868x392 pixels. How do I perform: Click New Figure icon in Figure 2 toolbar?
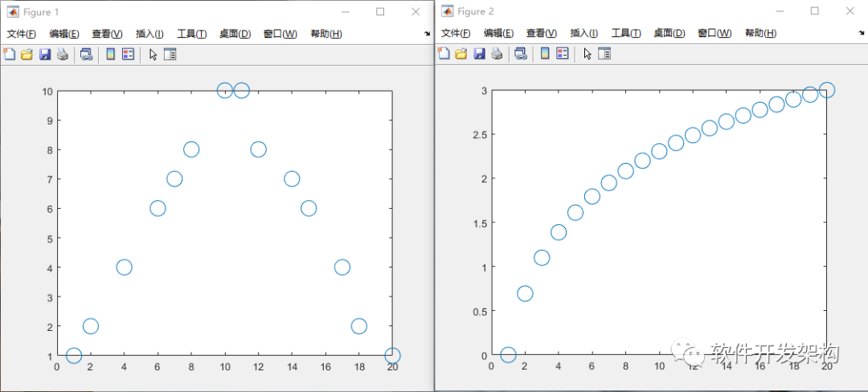tap(444, 53)
